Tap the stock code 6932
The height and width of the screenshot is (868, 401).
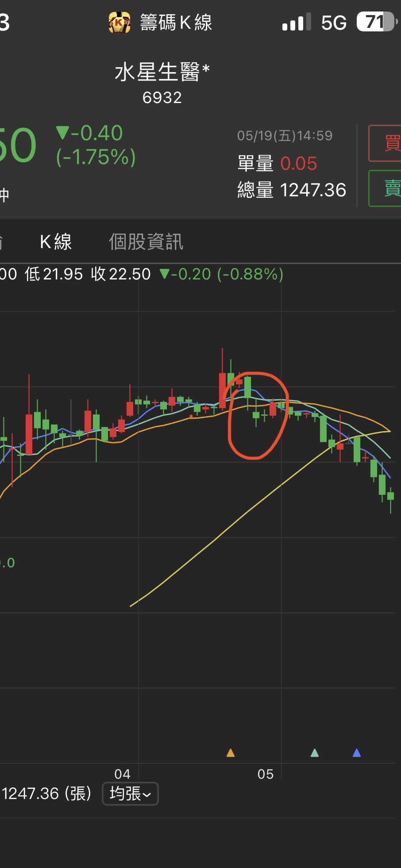pos(162,98)
